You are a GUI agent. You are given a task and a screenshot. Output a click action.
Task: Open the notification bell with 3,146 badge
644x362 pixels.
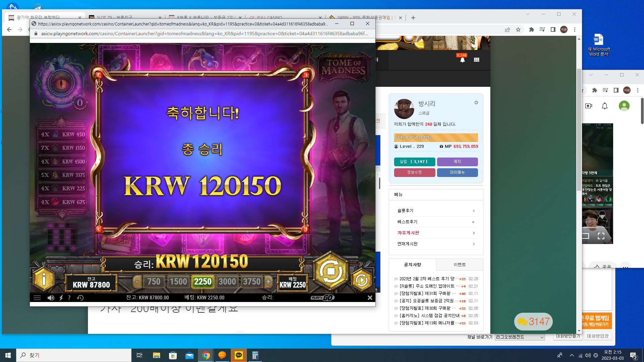pos(462,59)
